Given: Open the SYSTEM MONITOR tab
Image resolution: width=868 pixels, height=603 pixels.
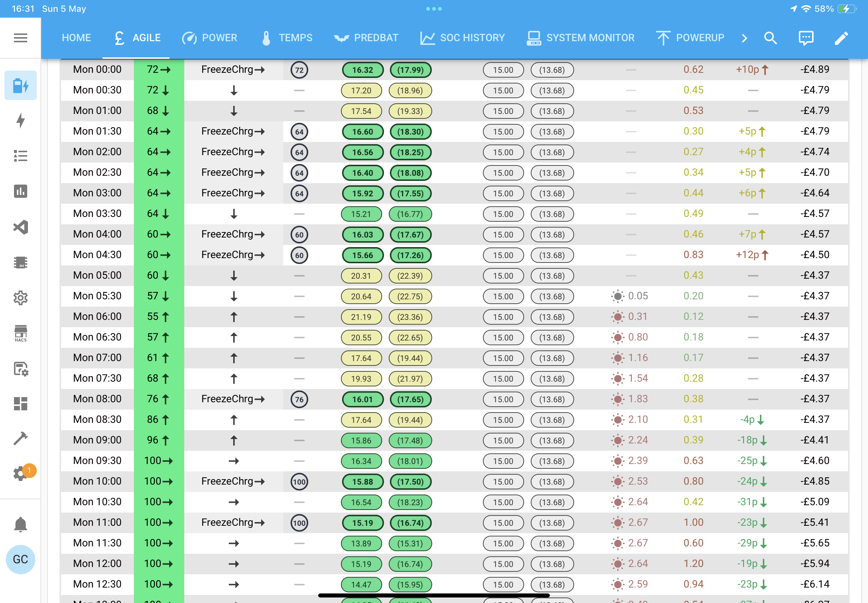Looking at the screenshot, I should click(x=580, y=38).
